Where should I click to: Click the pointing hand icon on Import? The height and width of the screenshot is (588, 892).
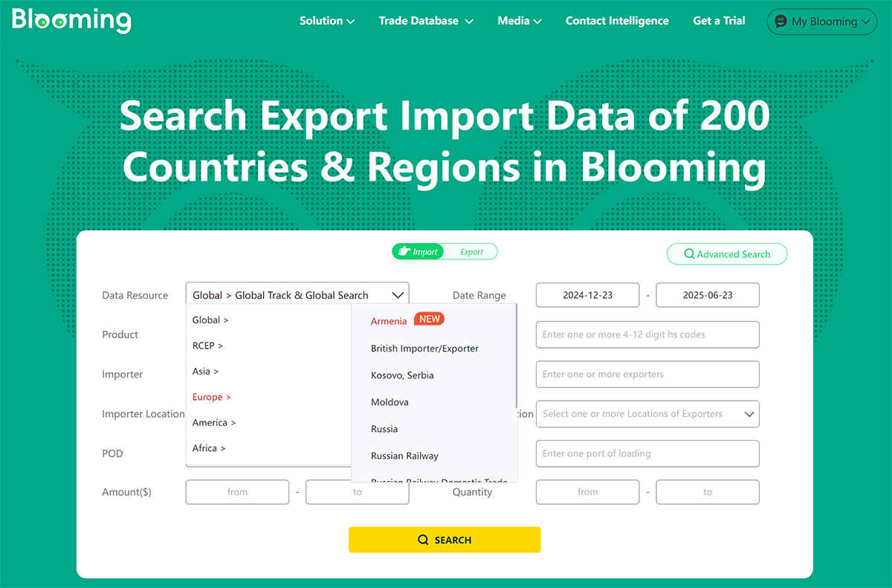click(x=404, y=252)
